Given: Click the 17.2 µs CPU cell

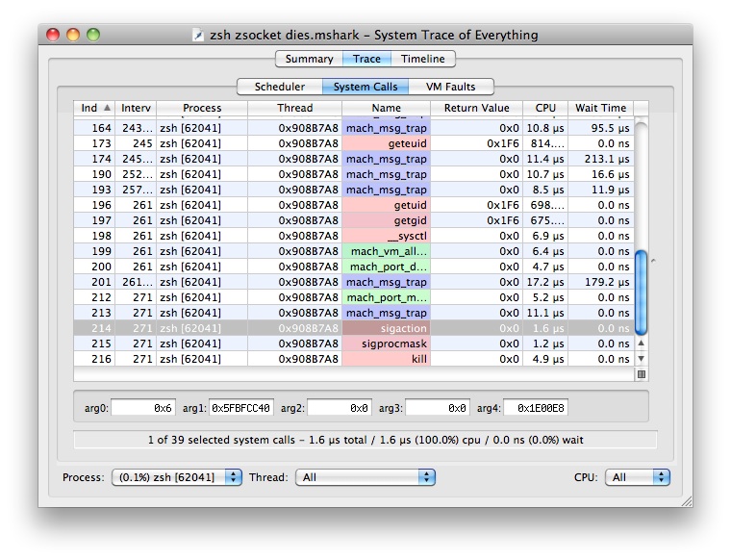Looking at the screenshot, I should click(545, 282).
